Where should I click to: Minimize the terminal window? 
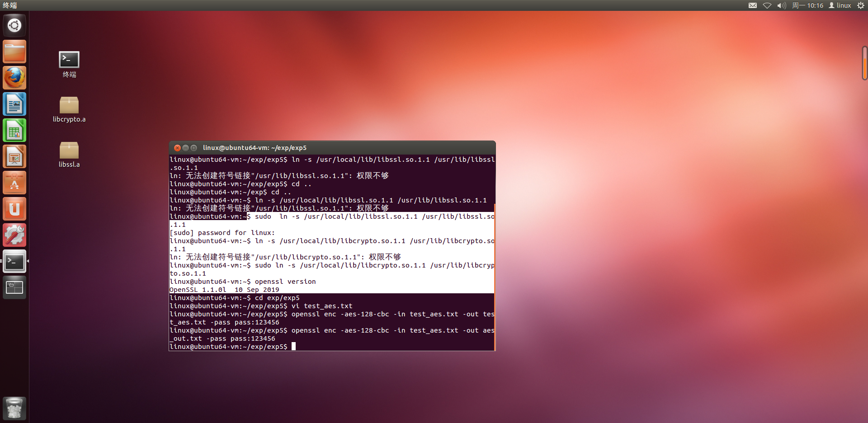[x=185, y=148]
